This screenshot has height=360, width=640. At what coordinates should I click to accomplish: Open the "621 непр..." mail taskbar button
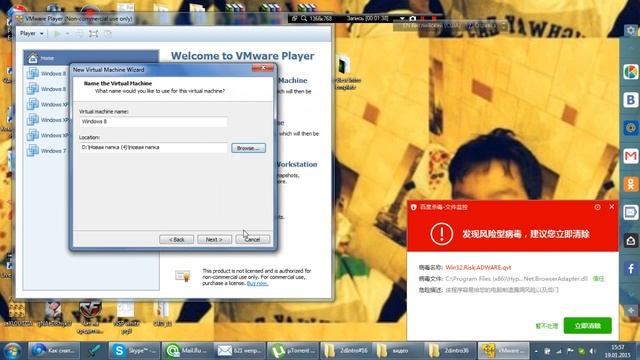[x=239, y=351]
